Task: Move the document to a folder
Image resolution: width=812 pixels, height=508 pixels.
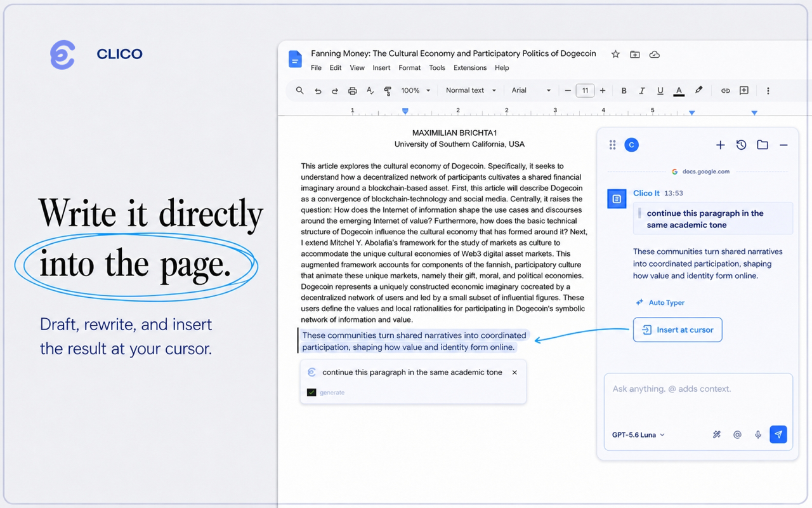Action: coord(635,55)
